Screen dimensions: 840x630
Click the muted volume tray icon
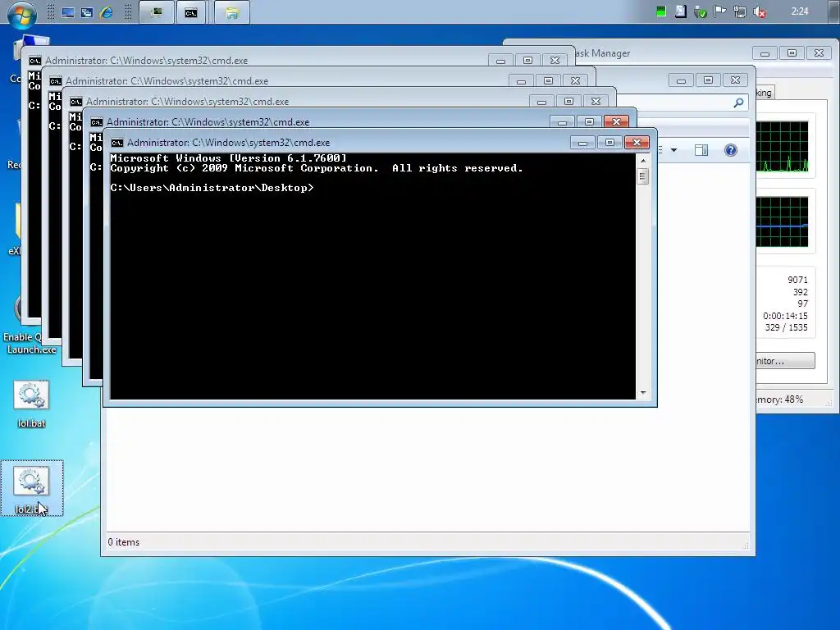click(760, 11)
